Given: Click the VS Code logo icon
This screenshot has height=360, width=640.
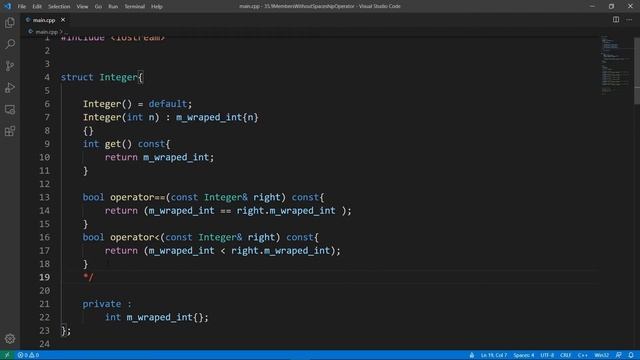Looking at the screenshot, I should 7,6.
